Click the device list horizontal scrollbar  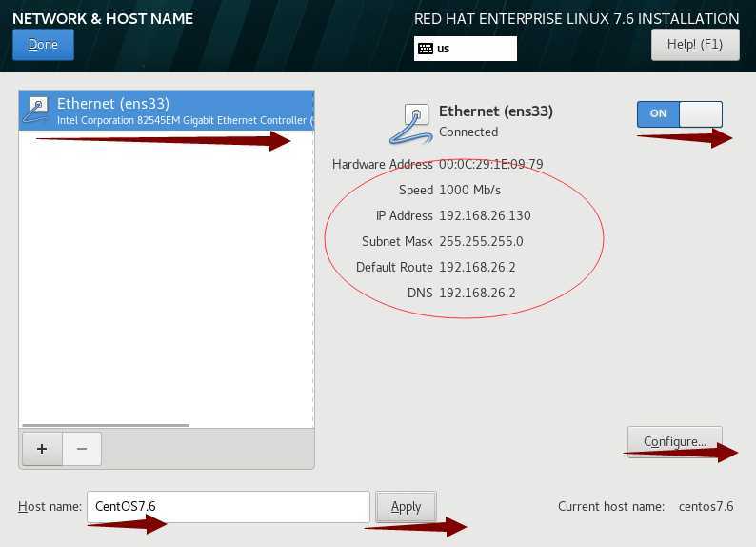pyautogui.click(x=106, y=425)
